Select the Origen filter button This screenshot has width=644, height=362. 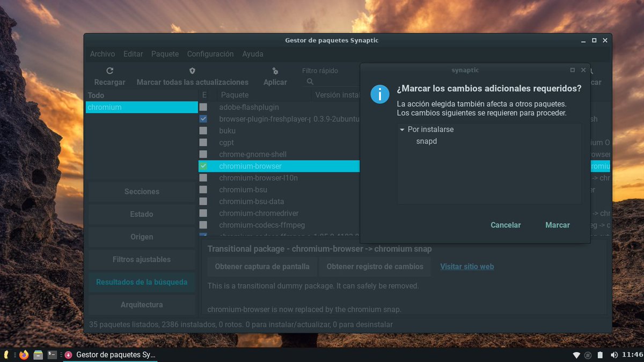click(142, 237)
